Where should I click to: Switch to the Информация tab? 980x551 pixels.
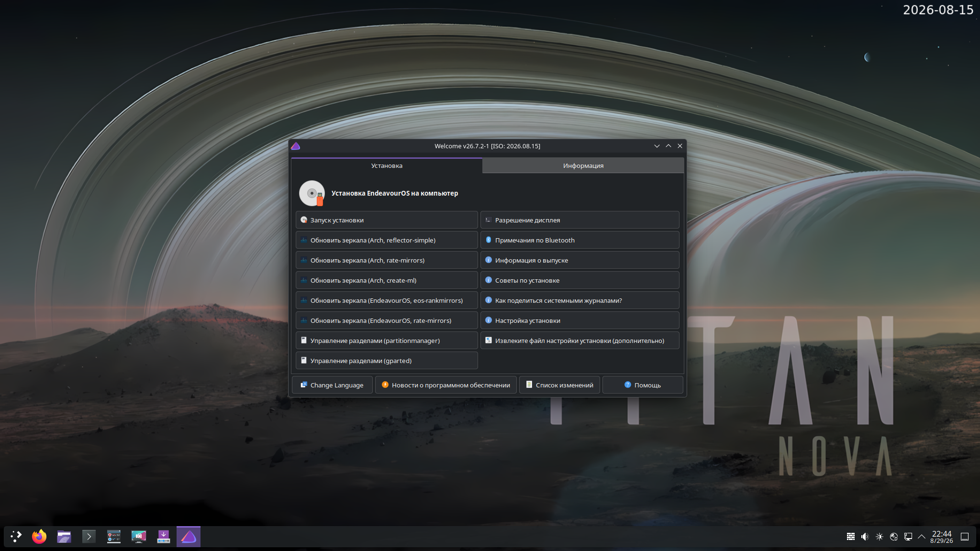tap(583, 165)
